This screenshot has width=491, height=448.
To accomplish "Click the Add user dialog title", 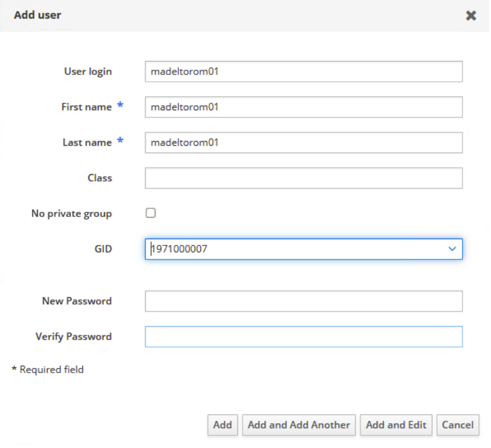I will (x=38, y=15).
